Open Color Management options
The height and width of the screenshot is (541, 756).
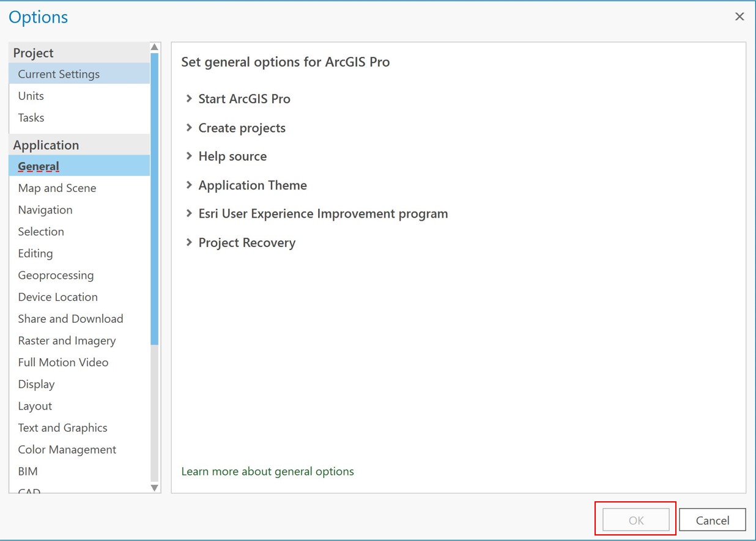80,450
